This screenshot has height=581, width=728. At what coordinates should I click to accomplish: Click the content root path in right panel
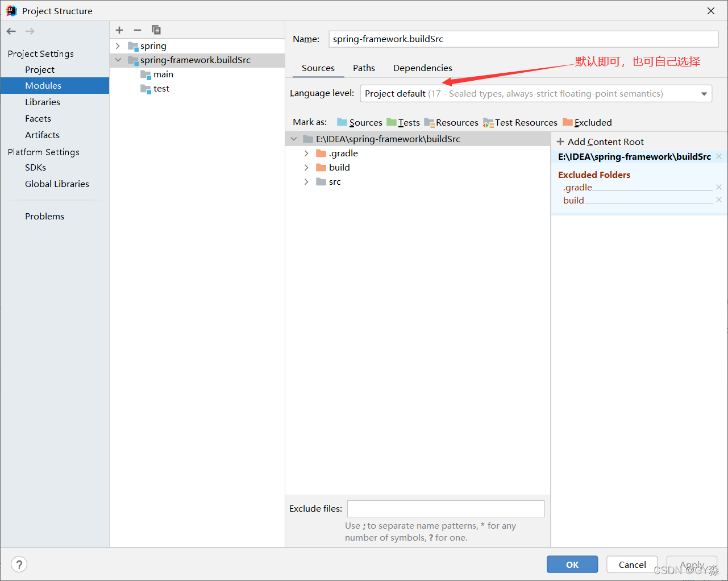click(x=634, y=157)
